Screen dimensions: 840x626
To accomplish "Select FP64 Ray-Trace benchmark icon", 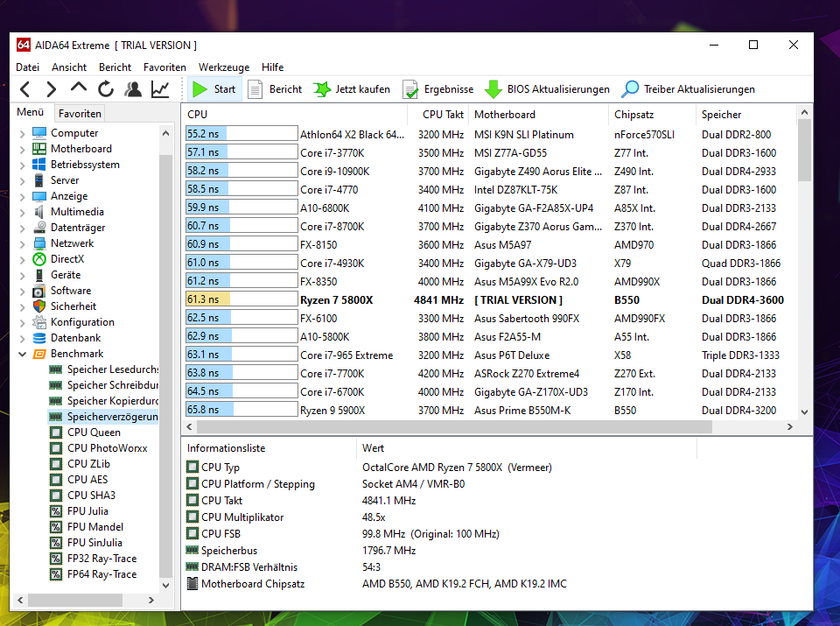I will (56, 574).
